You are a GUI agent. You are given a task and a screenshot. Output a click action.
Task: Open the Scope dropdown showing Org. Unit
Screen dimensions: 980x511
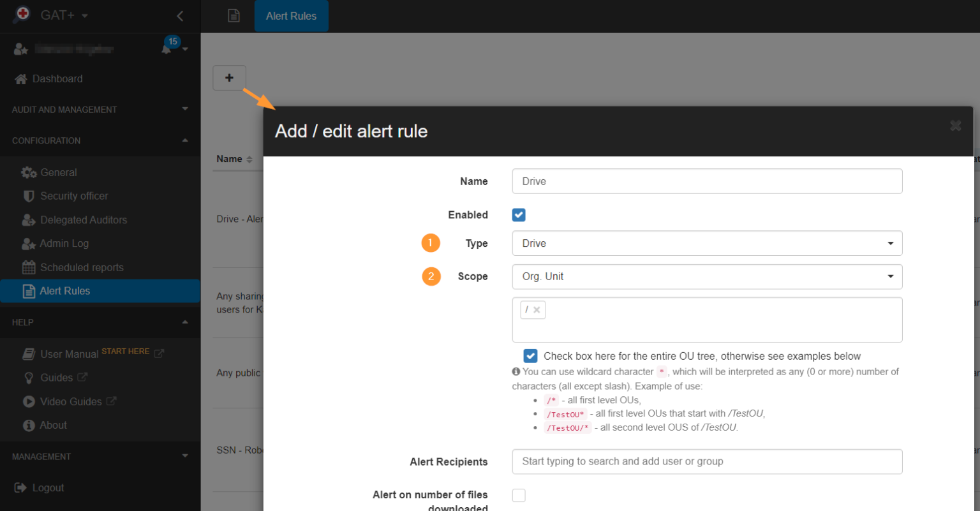(707, 276)
